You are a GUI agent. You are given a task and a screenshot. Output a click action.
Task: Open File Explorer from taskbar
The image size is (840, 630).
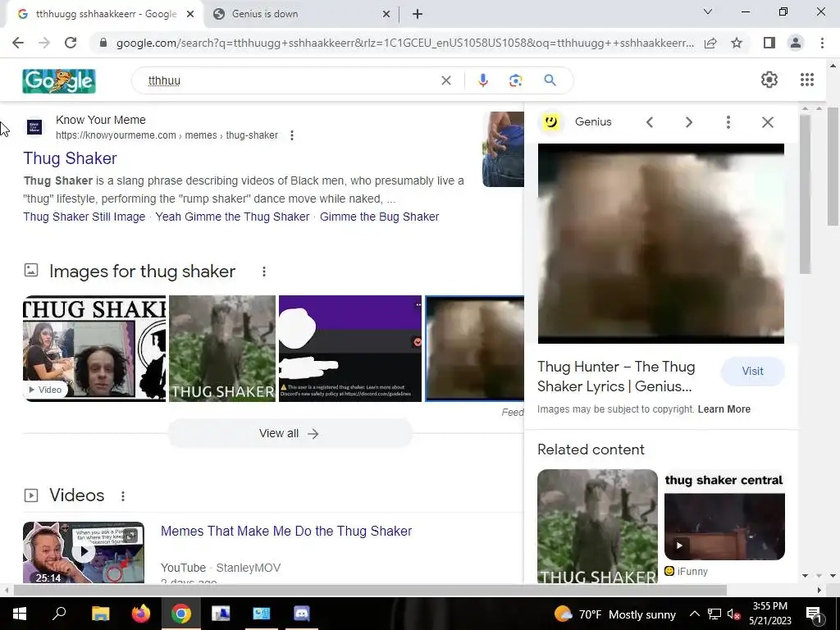(x=100, y=614)
